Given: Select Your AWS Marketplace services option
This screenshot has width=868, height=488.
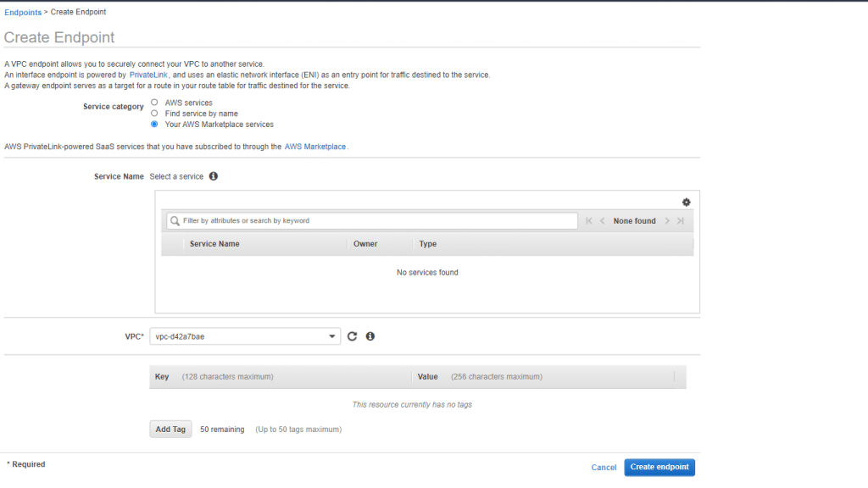Looking at the screenshot, I should [x=154, y=125].
